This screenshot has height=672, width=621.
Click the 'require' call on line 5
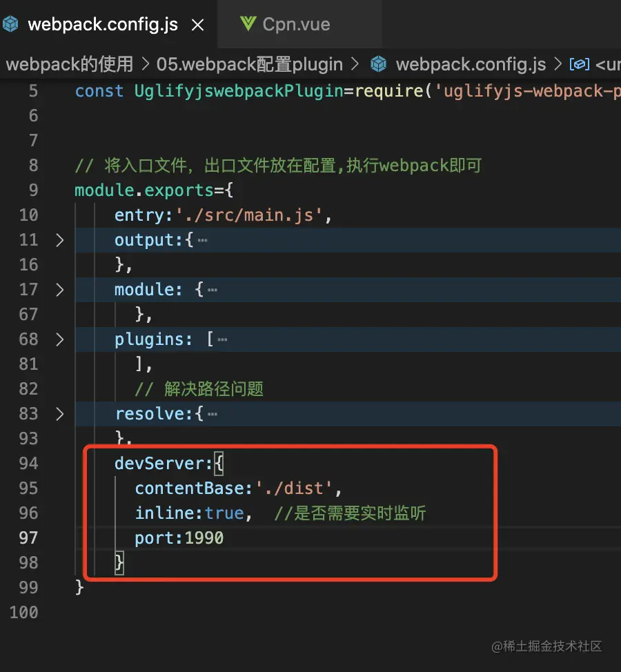point(389,91)
